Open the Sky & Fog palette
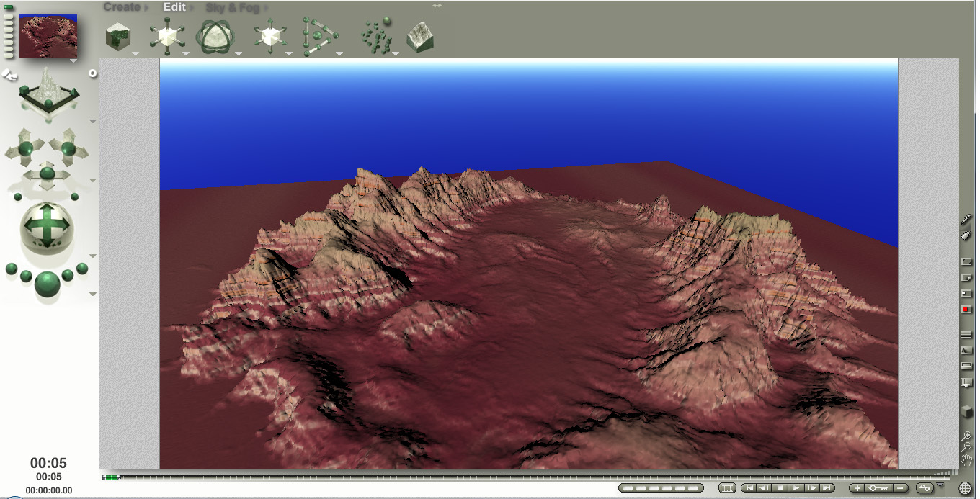 click(x=232, y=7)
